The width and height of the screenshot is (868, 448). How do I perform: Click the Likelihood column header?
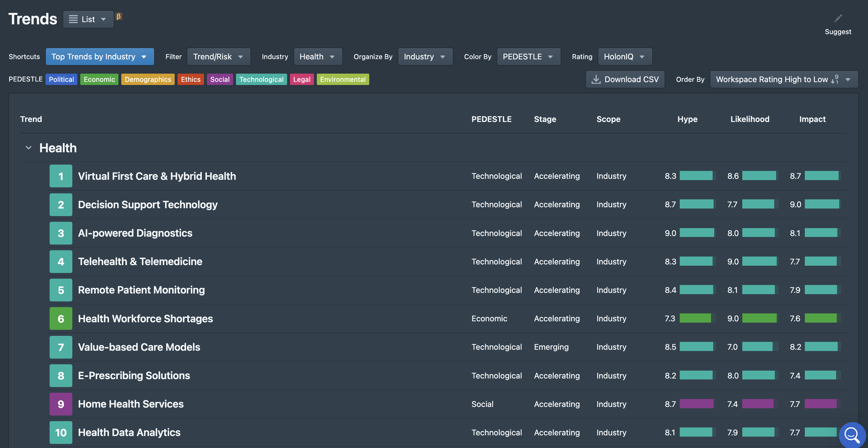[750, 119]
